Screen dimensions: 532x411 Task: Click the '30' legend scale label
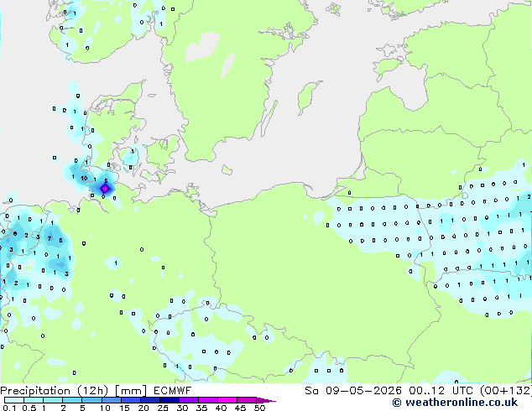[182, 408]
